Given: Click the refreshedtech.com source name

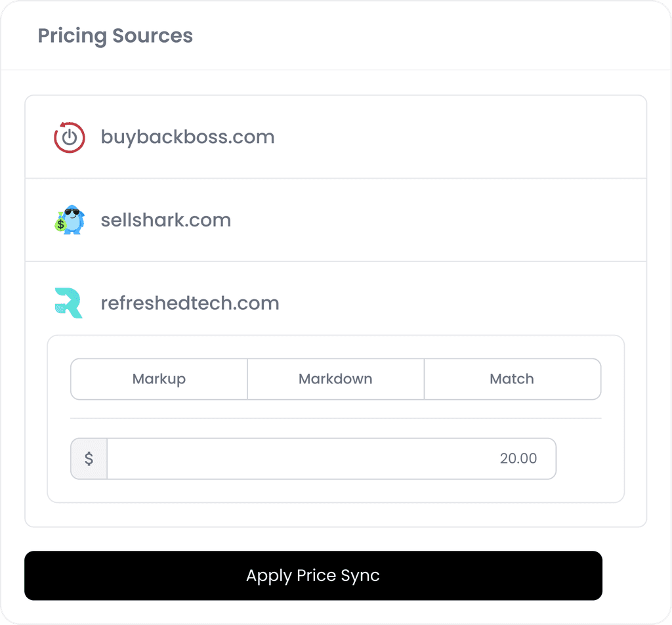Looking at the screenshot, I should 190,303.
